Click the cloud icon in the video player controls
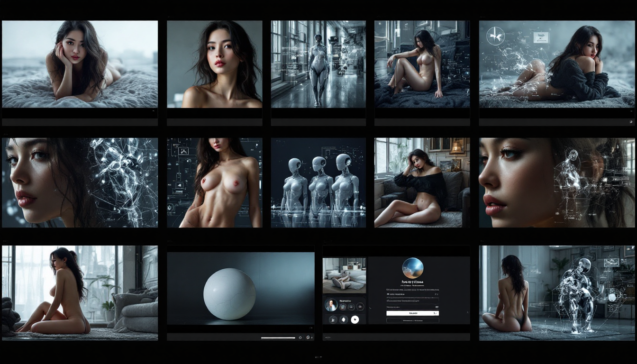 300,337
